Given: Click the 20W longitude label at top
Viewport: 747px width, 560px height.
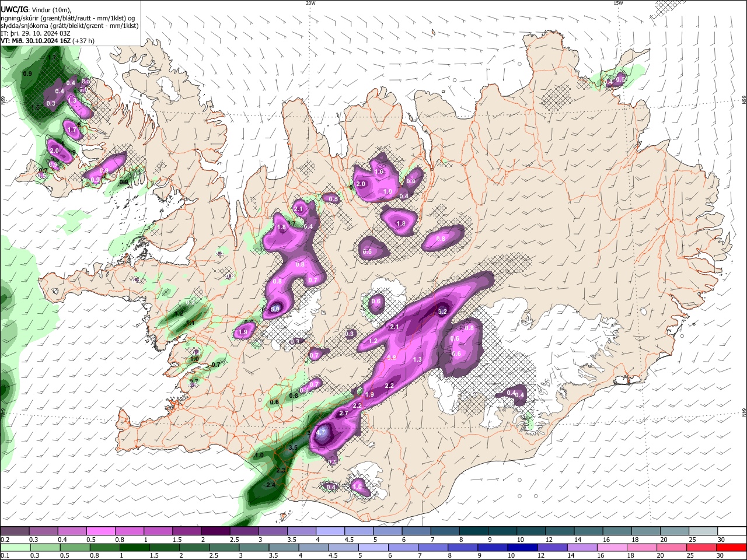Looking at the screenshot, I should (310, 3).
